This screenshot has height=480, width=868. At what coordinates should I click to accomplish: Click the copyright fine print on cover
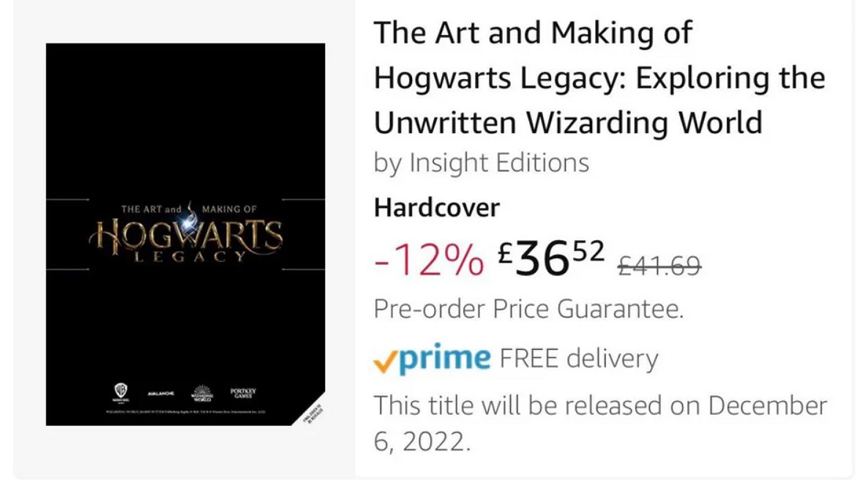click(185, 412)
